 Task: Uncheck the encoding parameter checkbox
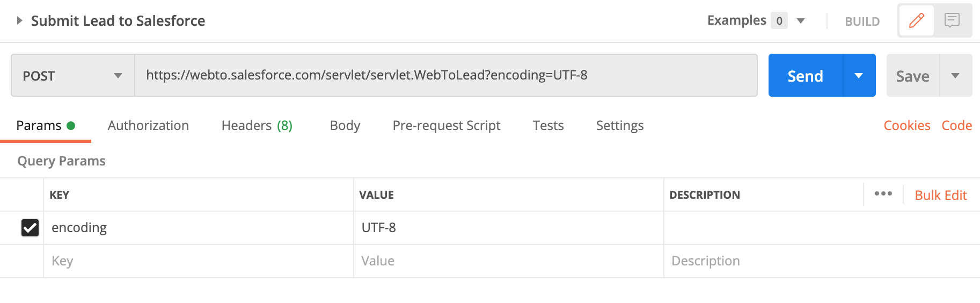pyautogui.click(x=30, y=228)
